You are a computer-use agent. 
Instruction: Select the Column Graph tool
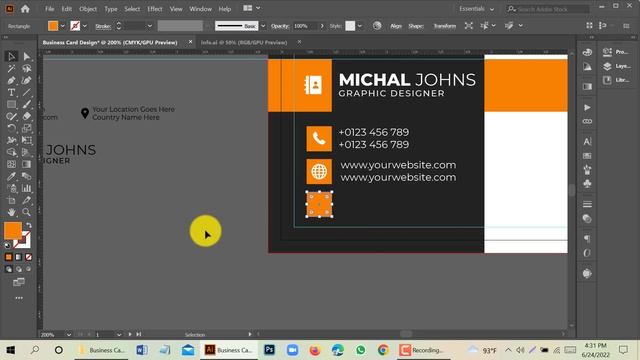27,188
